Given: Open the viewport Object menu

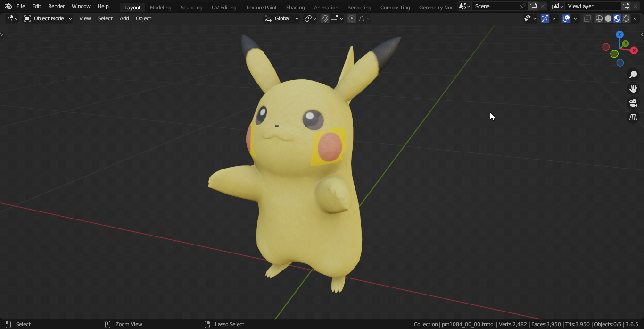Looking at the screenshot, I should 143,18.
